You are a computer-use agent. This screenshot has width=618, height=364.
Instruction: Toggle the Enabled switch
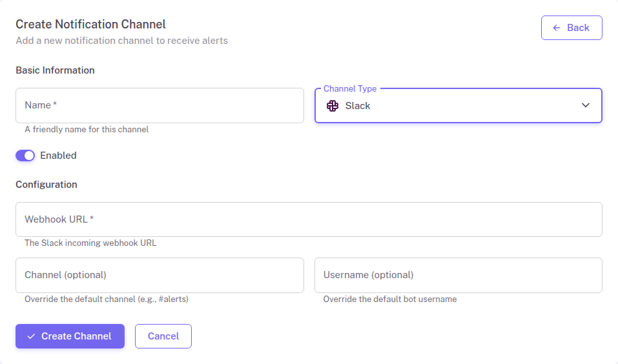(x=25, y=156)
